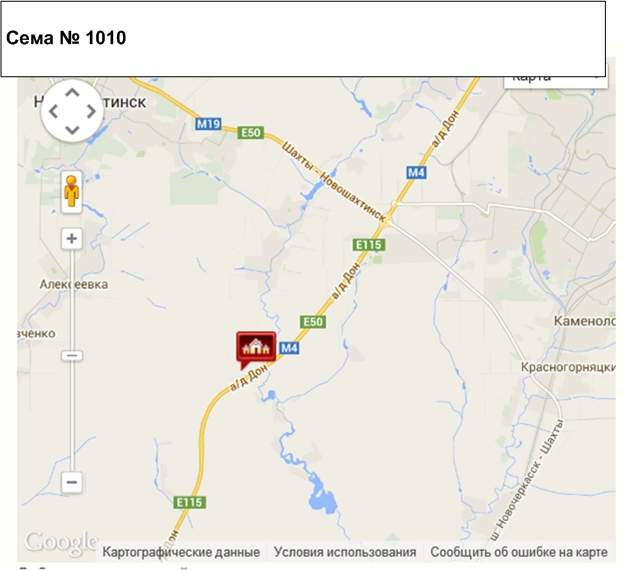Pan the map right with arrow
Screen dimensions: 624x570
point(91,111)
